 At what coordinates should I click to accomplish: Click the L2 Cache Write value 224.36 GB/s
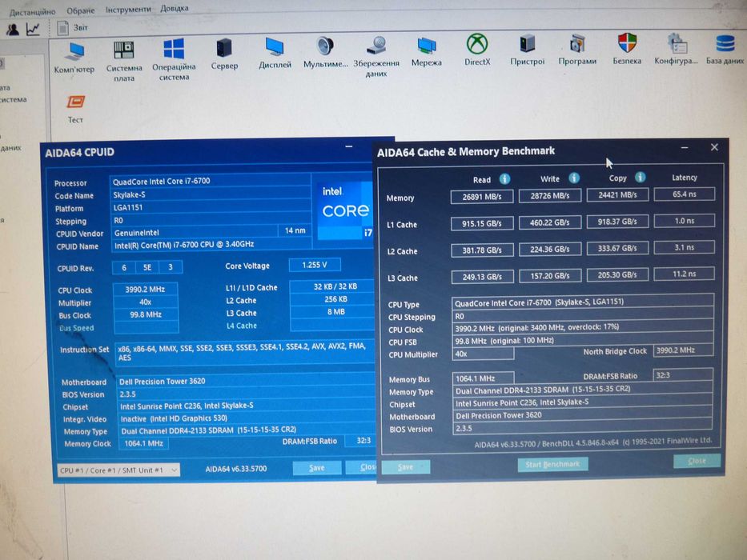pyautogui.click(x=550, y=249)
